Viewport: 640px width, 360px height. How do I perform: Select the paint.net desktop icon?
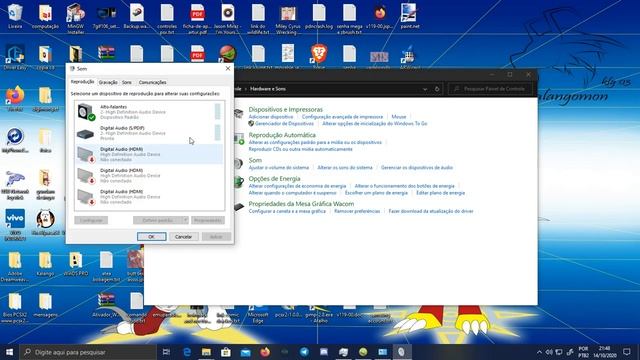coord(409,16)
